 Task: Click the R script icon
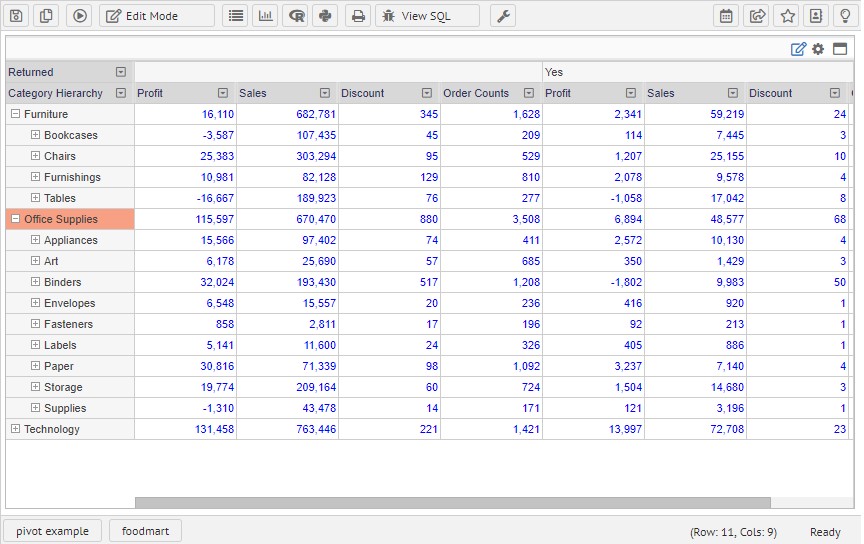pyautogui.click(x=295, y=16)
